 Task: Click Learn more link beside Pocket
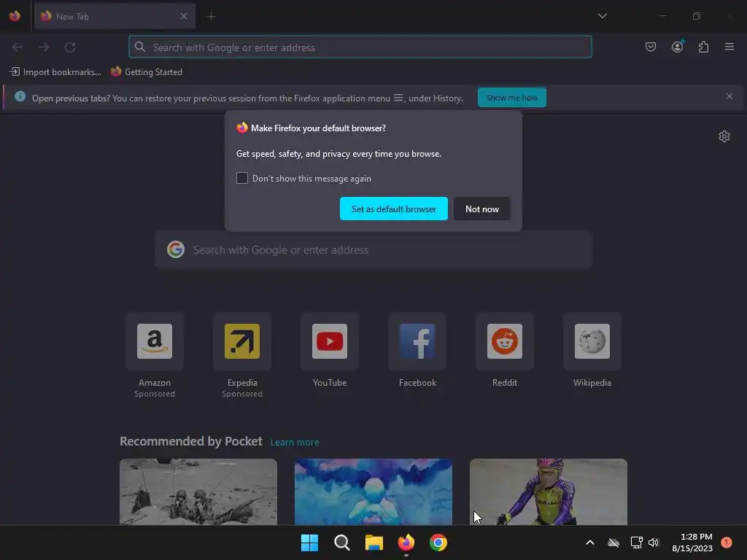click(295, 443)
